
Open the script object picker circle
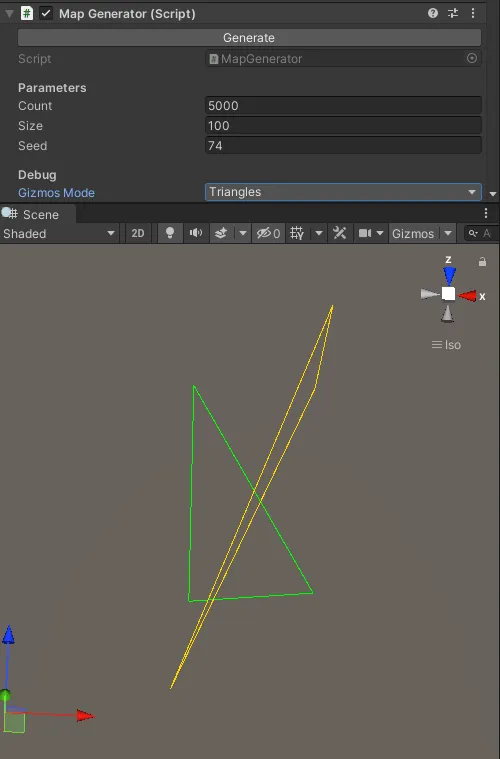tap(472, 58)
